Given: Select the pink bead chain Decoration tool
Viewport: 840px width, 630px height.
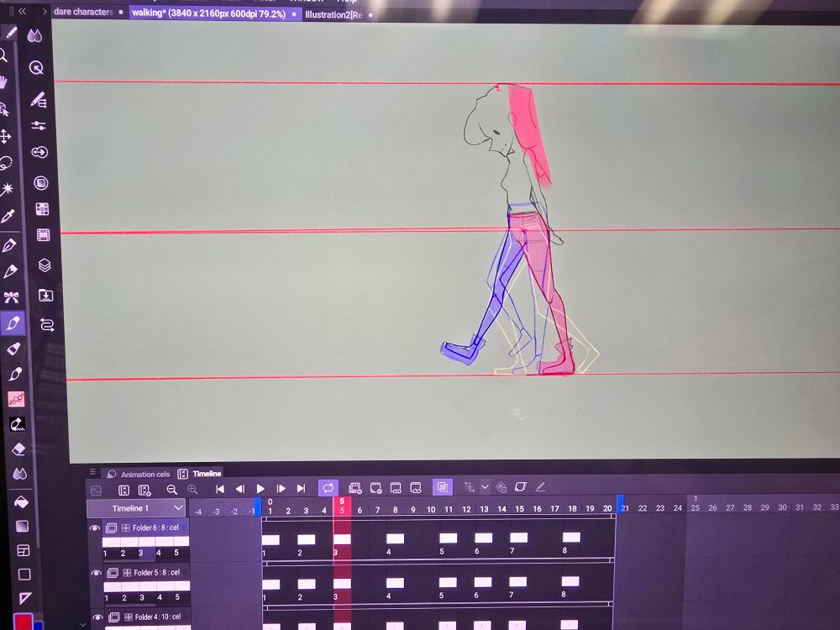Looking at the screenshot, I should 16,398.
